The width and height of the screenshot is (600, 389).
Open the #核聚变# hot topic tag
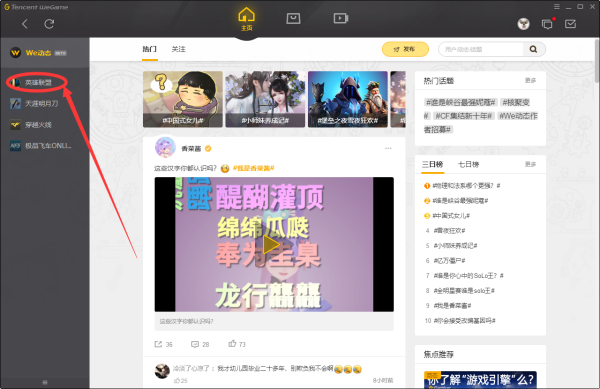(x=516, y=103)
